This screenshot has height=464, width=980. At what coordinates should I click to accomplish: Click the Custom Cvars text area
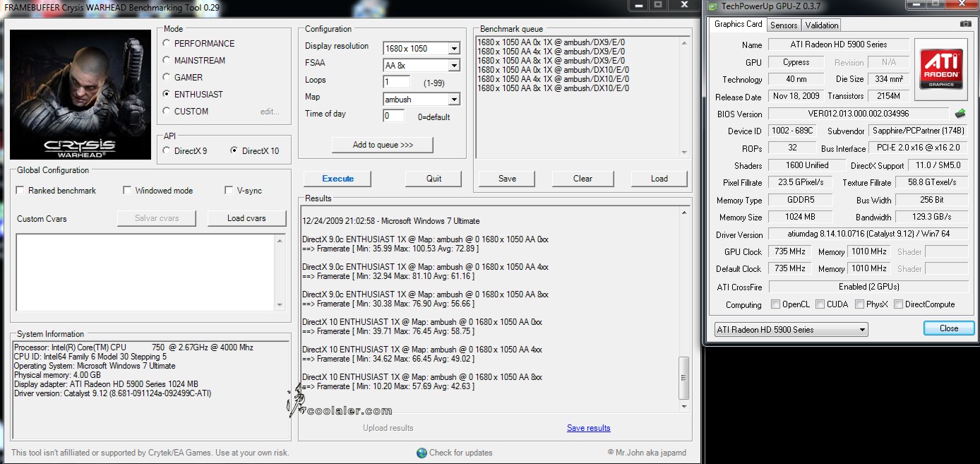(145, 272)
